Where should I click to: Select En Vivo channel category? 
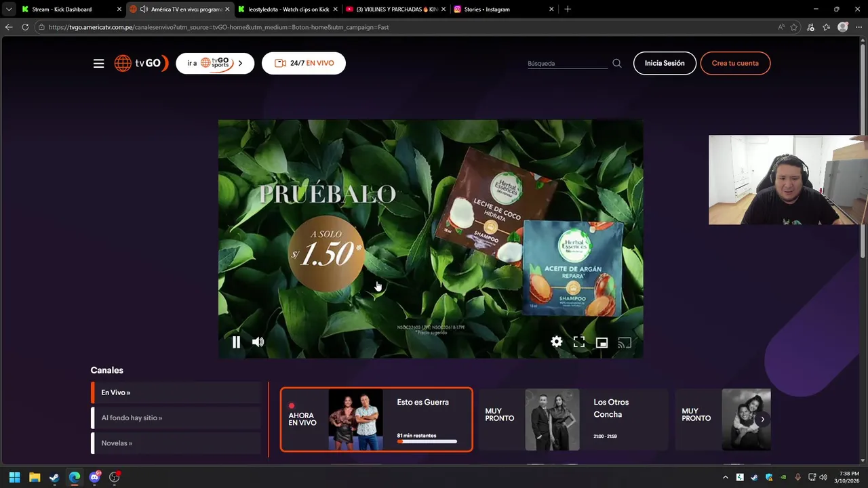(x=176, y=392)
